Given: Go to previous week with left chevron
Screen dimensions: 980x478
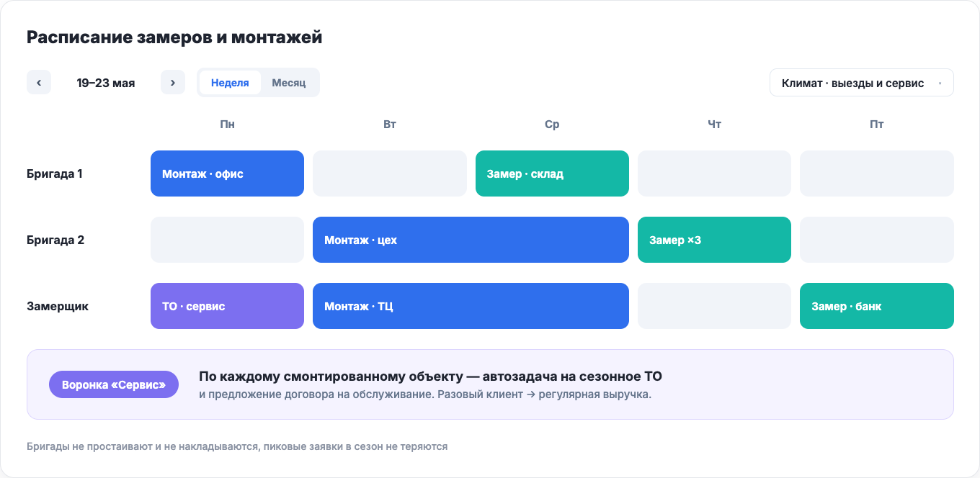Looking at the screenshot, I should tap(39, 82).
